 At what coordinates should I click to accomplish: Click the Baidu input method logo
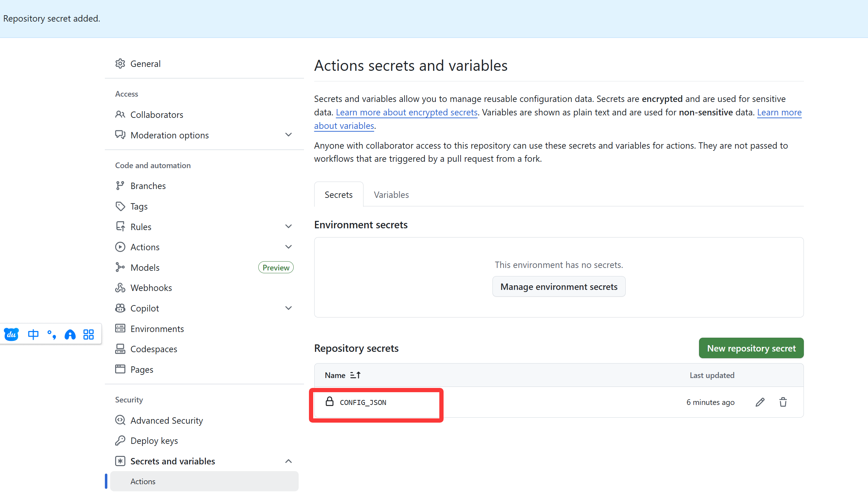11,334
